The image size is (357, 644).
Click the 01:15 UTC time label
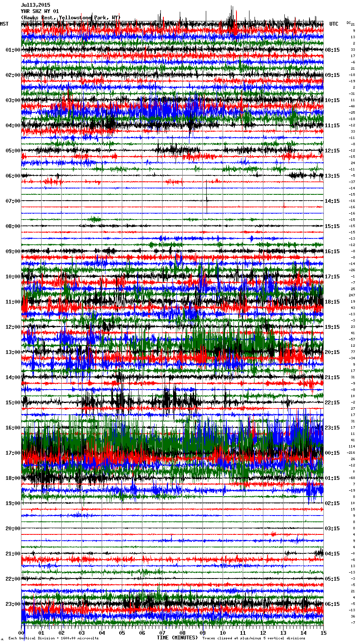pos(332,478)
